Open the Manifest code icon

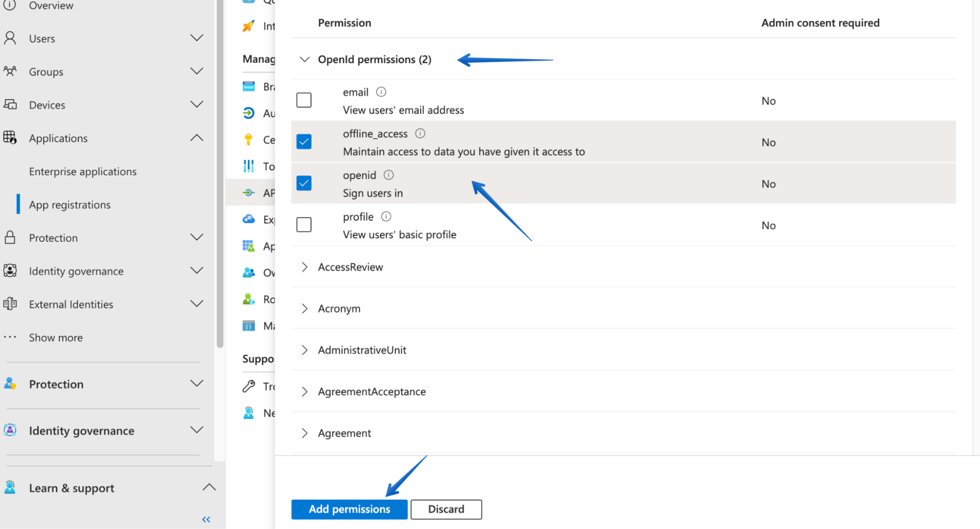coord(249,326)
